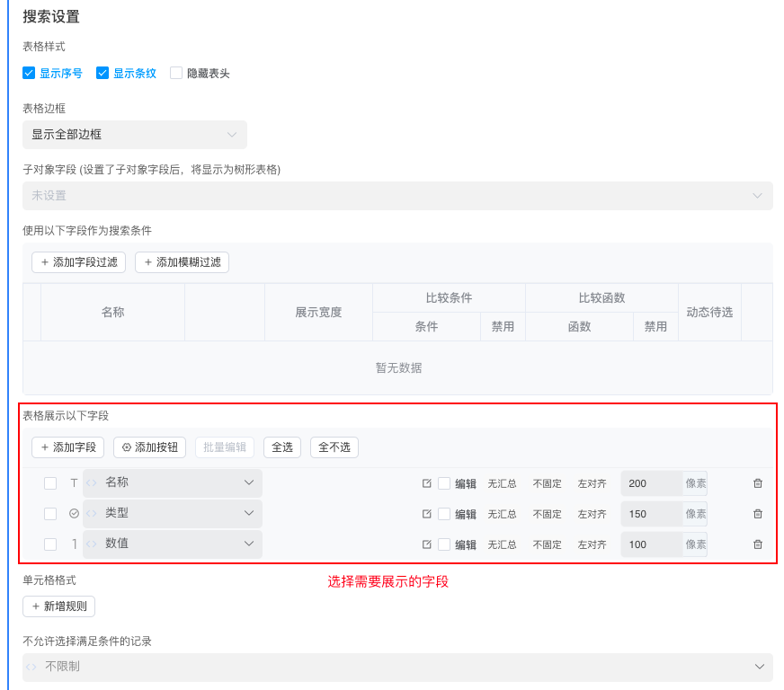Remove the 数值 field using trash icon
Screen dimensions: 784x690
[757, 544]
